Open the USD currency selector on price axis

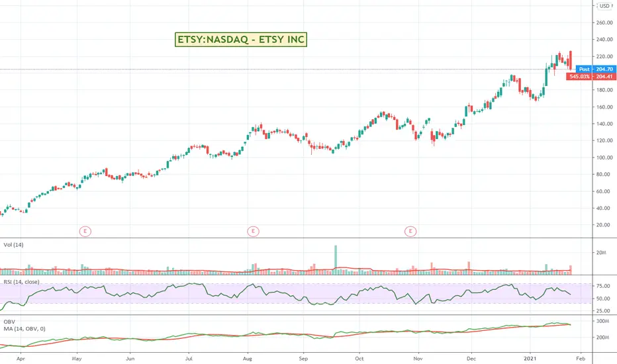604,6
